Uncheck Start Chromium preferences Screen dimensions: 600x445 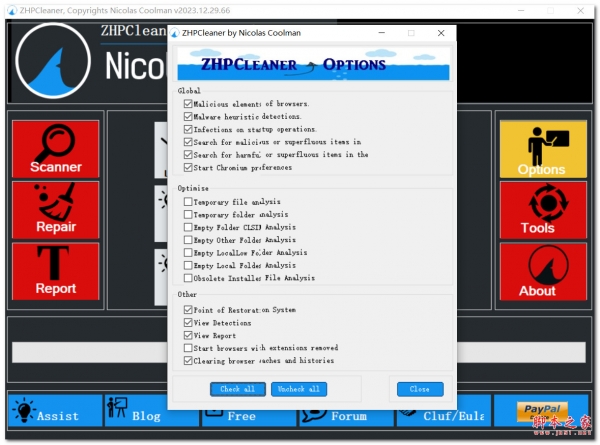coord(188,168)
